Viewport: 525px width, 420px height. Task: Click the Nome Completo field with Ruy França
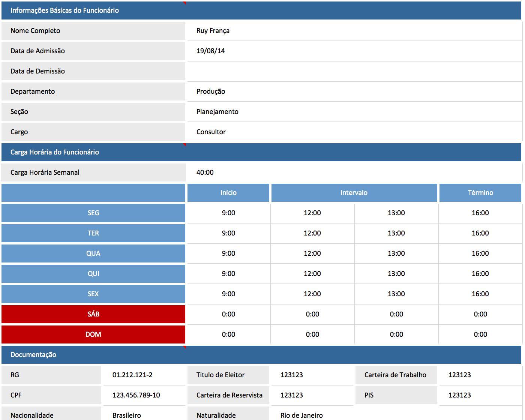(354, 31)
